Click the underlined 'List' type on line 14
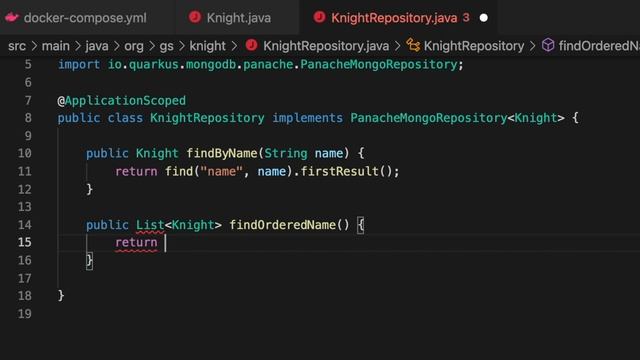 (x=150, y=225)
